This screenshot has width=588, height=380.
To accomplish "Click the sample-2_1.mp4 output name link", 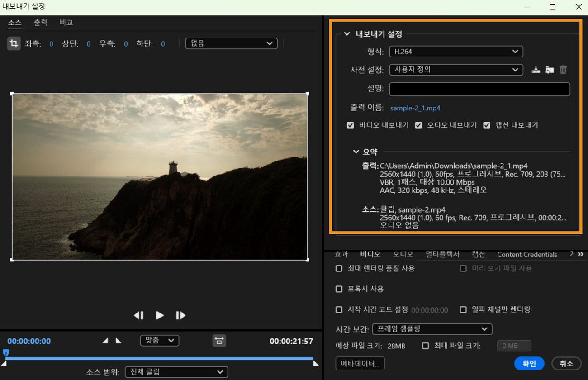I will 415,108.
